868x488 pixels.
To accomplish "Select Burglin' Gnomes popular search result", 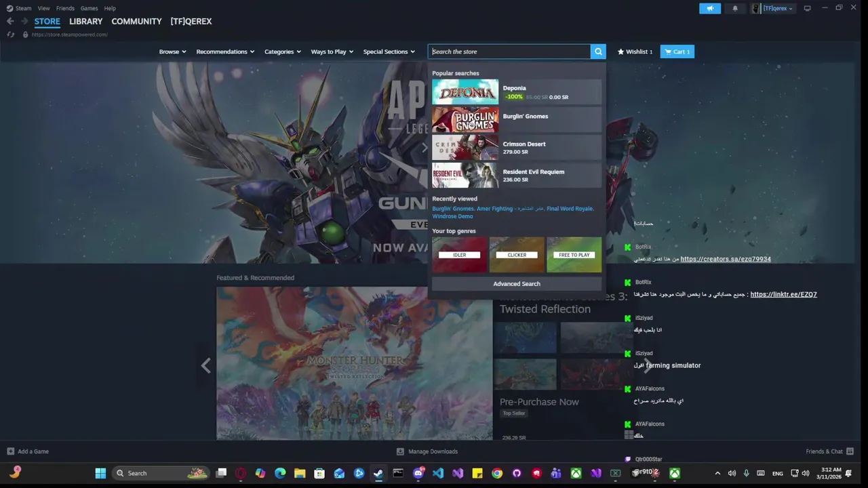I will coord(517,120).
